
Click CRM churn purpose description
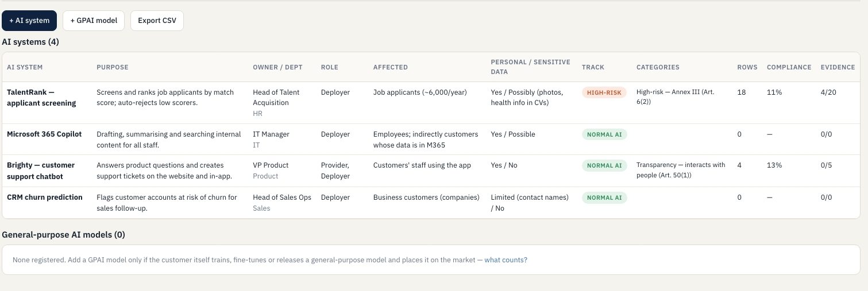pos(167,203)
